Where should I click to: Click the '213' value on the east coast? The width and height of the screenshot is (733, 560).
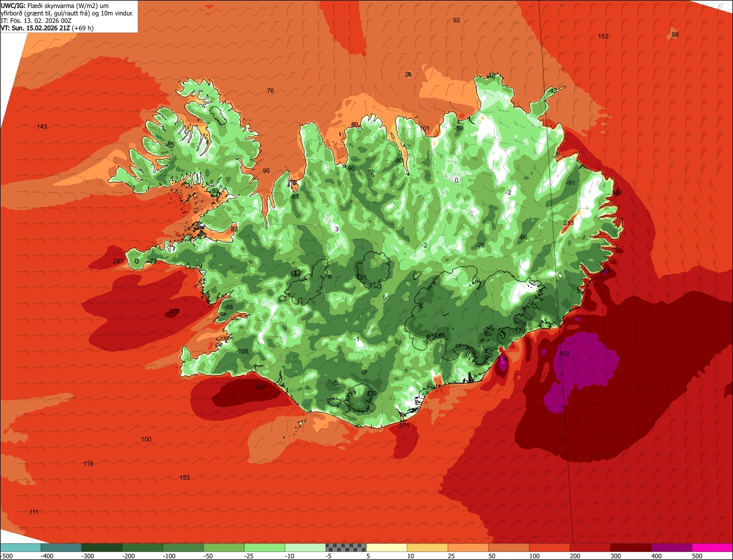pos(569,223)
